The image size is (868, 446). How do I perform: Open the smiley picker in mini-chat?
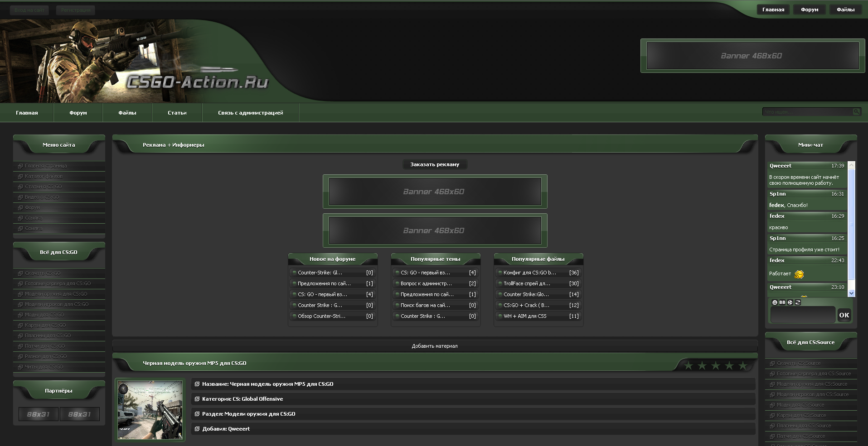(775, 302)
